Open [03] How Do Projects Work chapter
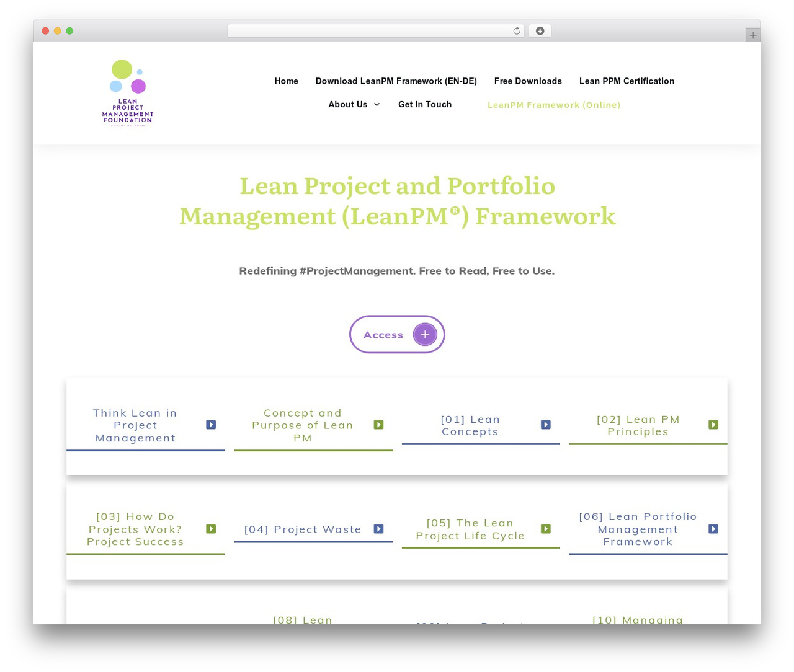794x672 pixels. (x=135, y=529)
